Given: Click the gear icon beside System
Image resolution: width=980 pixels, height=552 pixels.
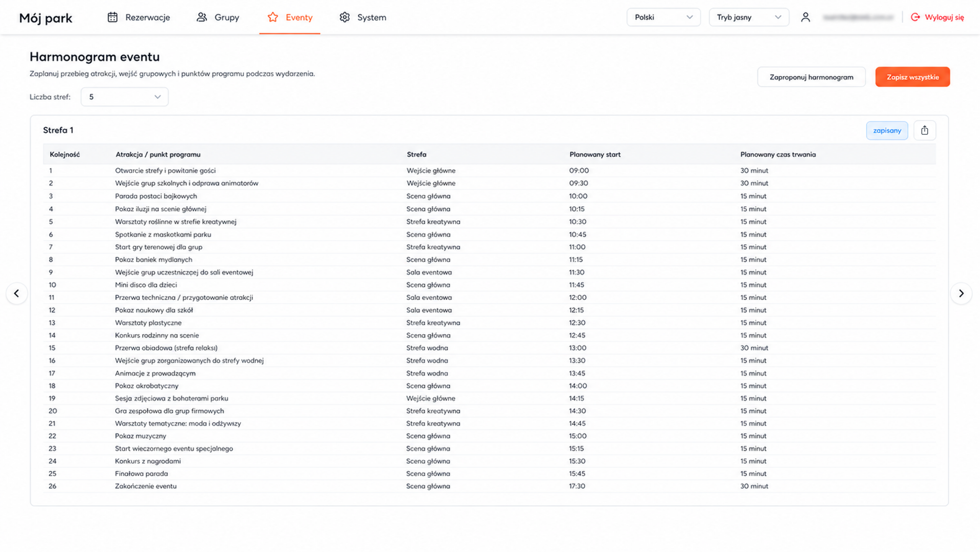Looking at the screenshot, I should [345, 17].
